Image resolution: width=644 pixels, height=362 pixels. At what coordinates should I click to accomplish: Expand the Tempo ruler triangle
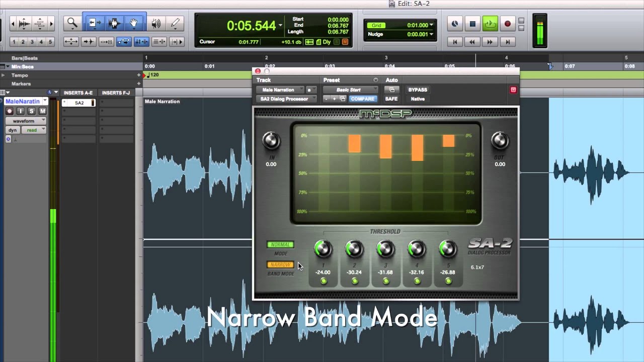click(x=3, y=75)
